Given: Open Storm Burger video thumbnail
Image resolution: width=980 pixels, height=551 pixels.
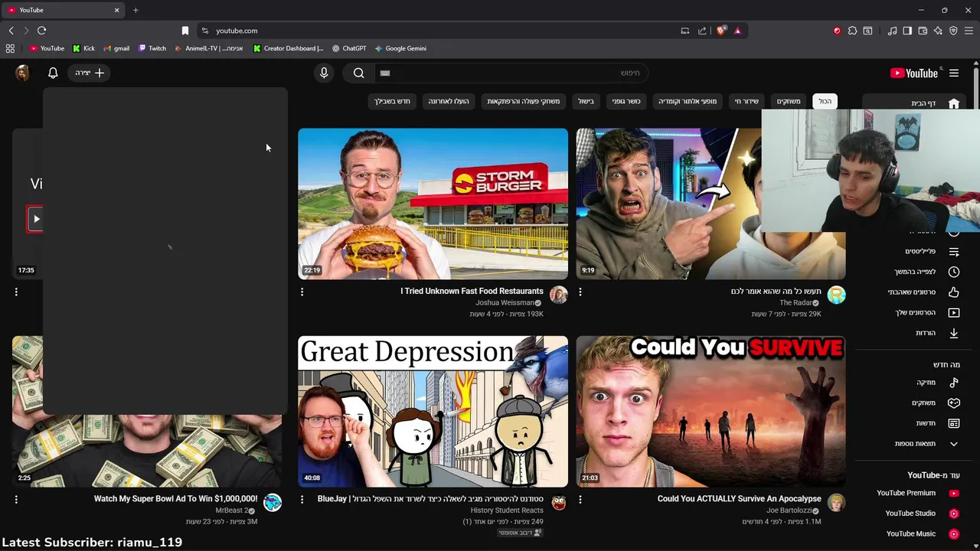Looking at the screenshot, I should pyautogui.click(x=433, y=204).
